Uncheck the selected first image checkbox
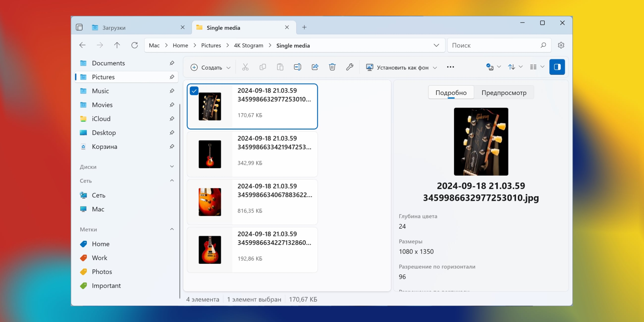 click(x=194, y=91)
